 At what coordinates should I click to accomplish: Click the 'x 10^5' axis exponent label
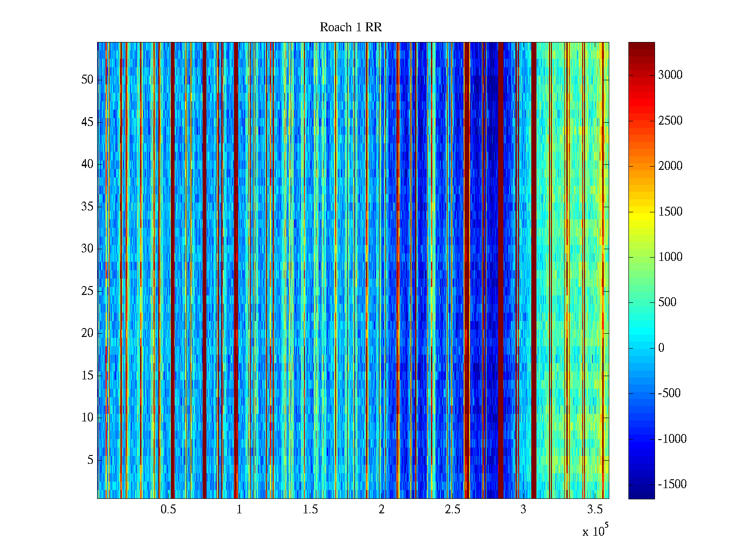tap(595, 531)
